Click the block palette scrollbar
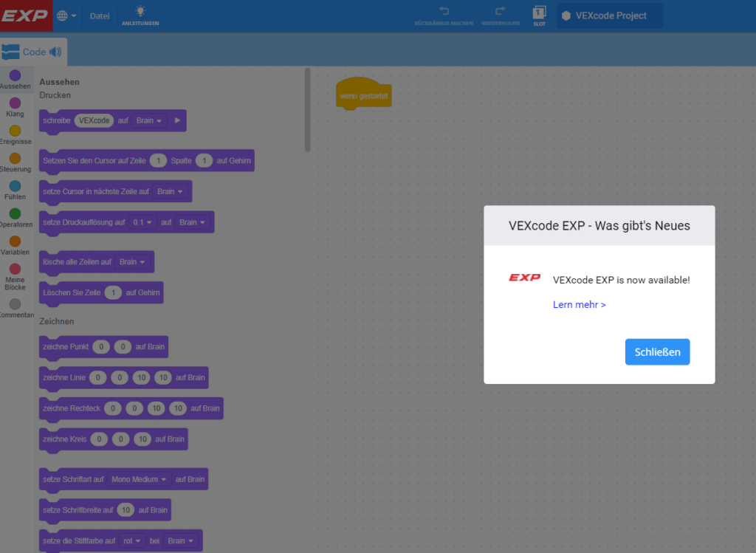The image size is (756, 553). pos(308,109)
